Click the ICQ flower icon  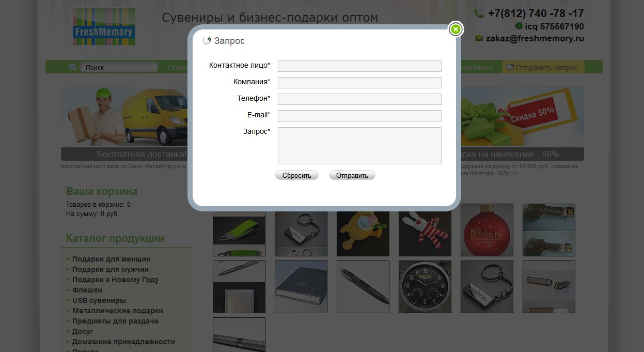pos(519,26)
